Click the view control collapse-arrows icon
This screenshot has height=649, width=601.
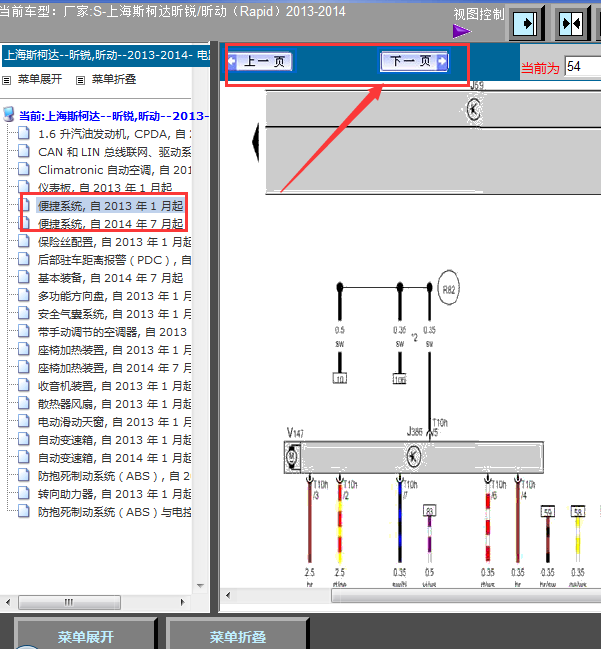(571, 24)
